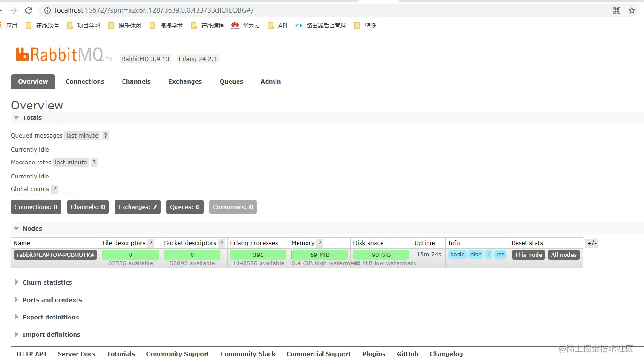Image resolution: width=644 pixels, height=364 pixels.
Task: Reset stats for All nodes
Action: click(564, 255)
